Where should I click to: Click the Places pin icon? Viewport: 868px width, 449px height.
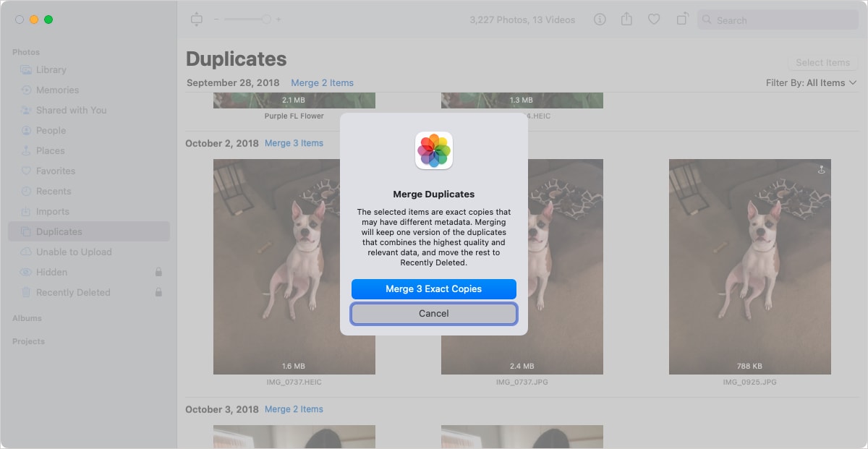tap(26, 151)
